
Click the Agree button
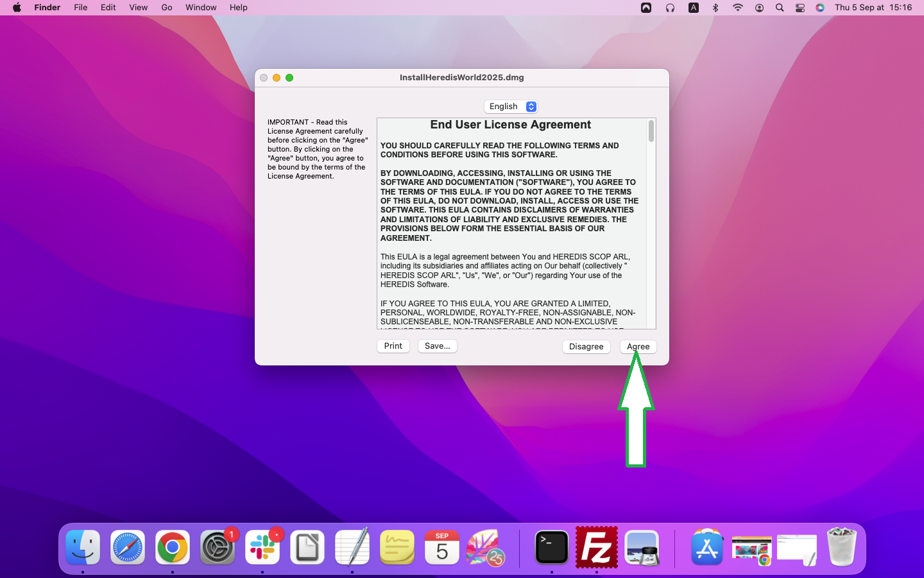click(638, 346)
